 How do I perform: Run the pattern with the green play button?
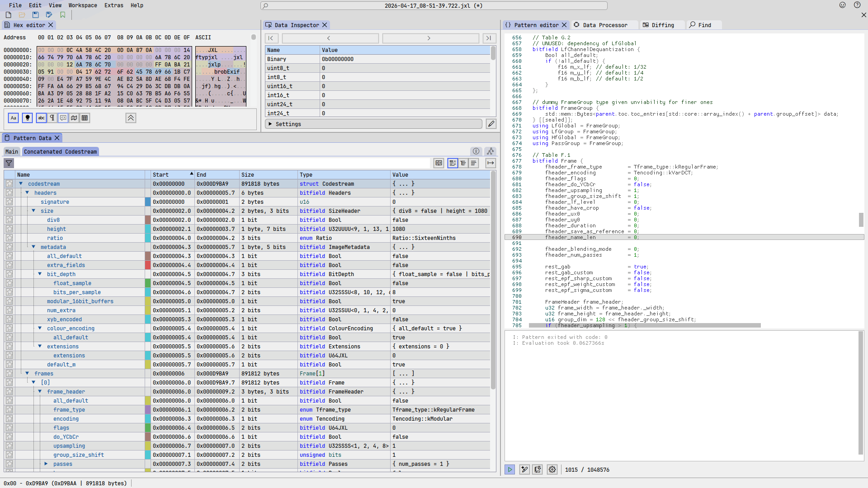pyautogui.click(x=510, y=469)
